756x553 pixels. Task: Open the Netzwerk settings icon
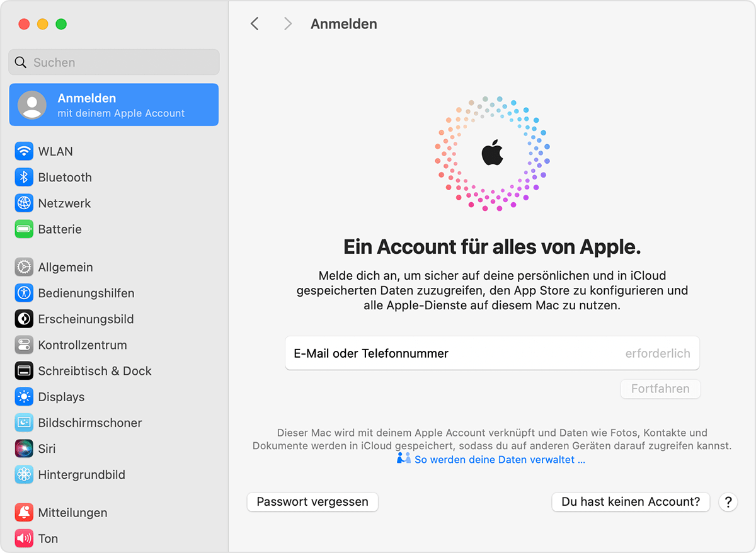tap(24, 203)
